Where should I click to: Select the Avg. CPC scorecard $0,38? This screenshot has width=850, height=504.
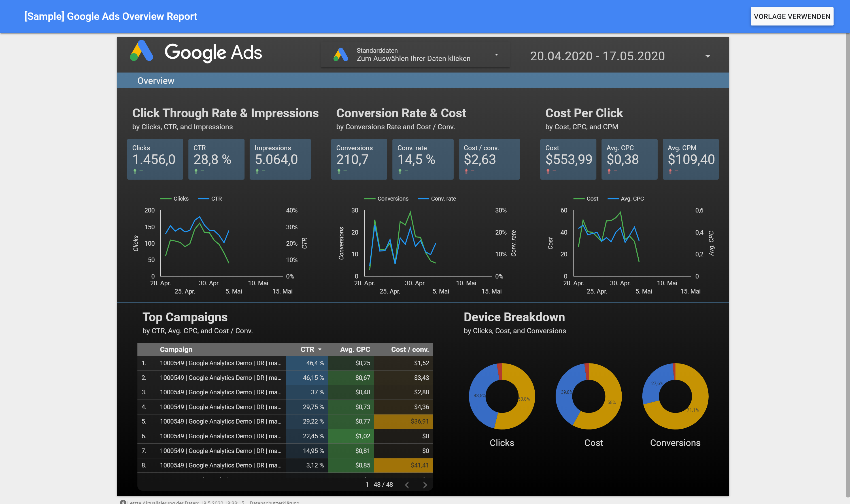point(629,159)
